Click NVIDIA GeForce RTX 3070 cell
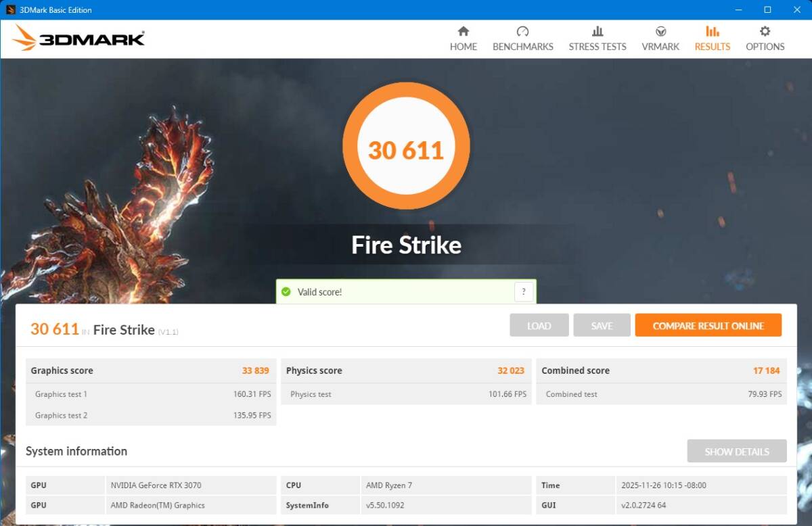812x526 pixels. pyautogui.click(x=191, y=485)
